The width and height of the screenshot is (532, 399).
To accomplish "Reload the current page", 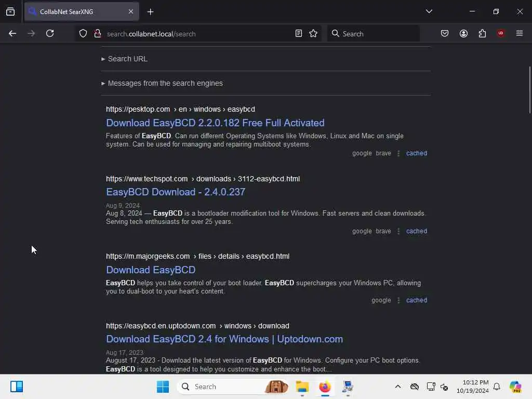I will 50,33.
